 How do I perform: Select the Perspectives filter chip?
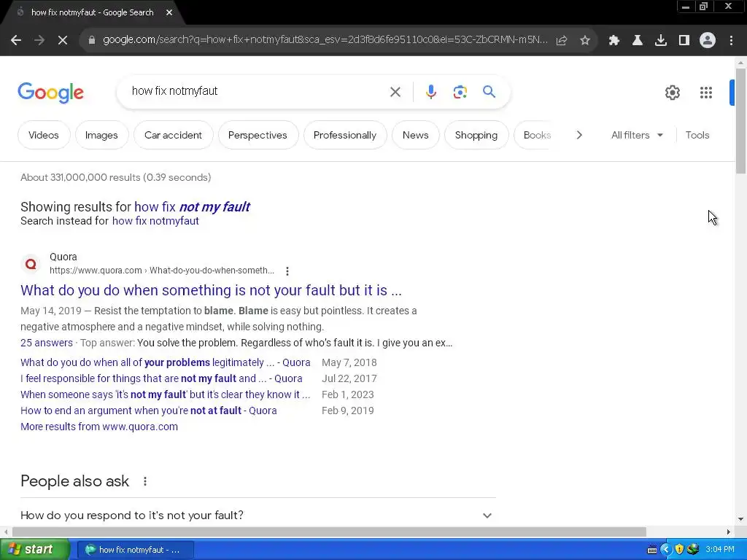point(258,135)
